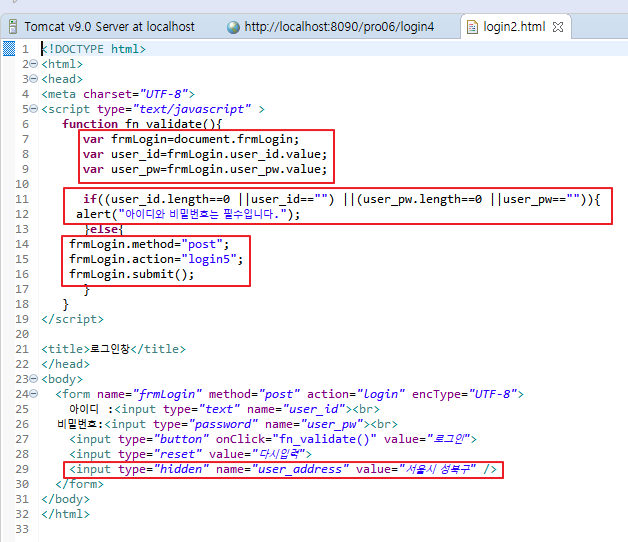Screen dimensions: 628x542
Task: Click the hidden user_address input line
Action: tap(283, 469)
